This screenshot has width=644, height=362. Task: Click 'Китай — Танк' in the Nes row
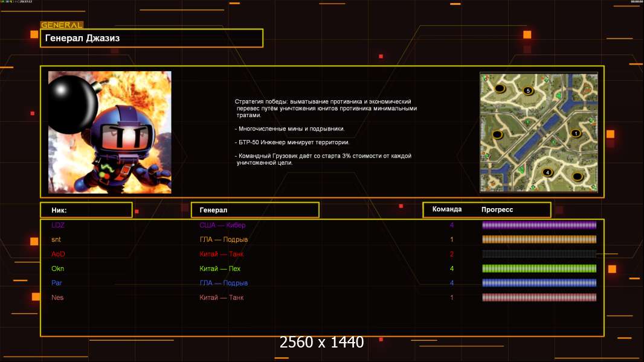221,297
